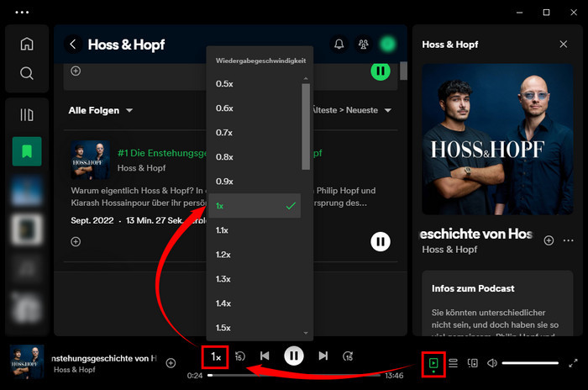588x390 pixels.
Task: Open Älteste > Neueste sort dropdown
Action: tap(351, 110)
